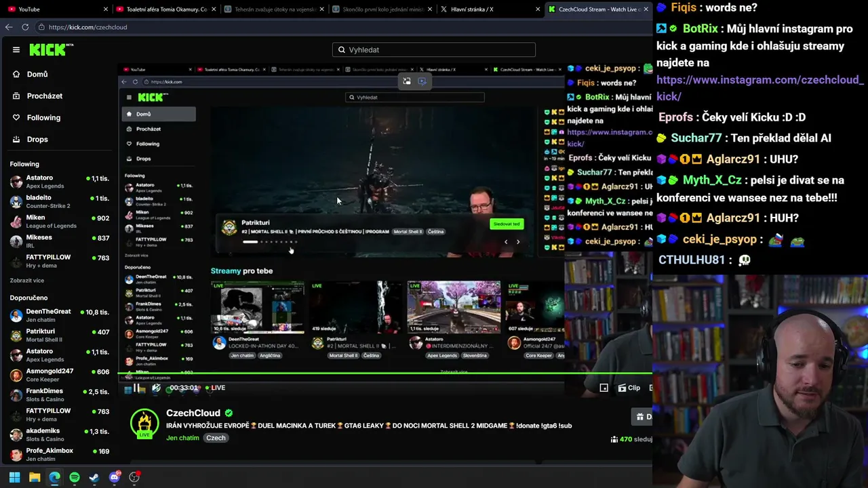Screen dimensions: 868x488
Task: Click the green video progress bar
Action: click(x=385, y=373)
